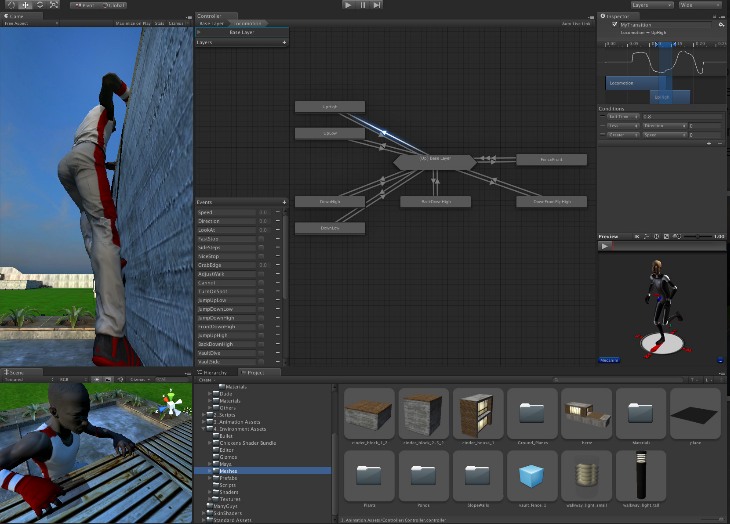The width and height of the screenshot is (730, 524).
Task: Switch to the Project tab
Action: click(x=254, y=372)
